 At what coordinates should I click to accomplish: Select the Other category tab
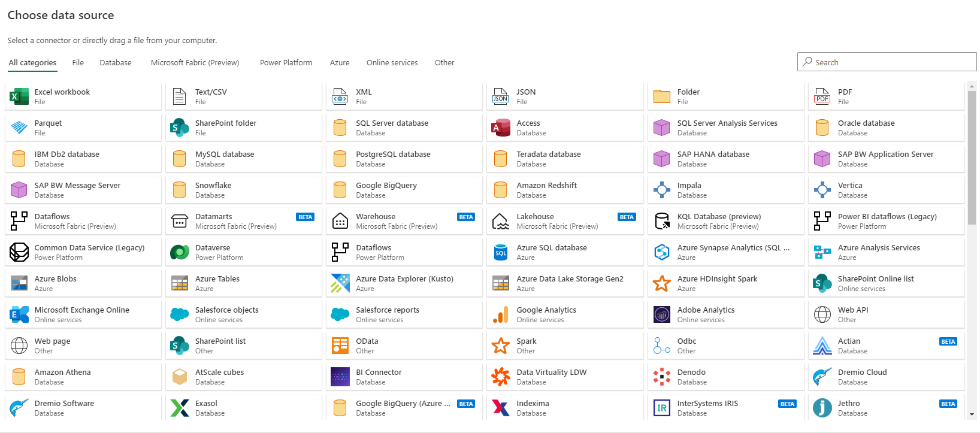pos(444,63)
